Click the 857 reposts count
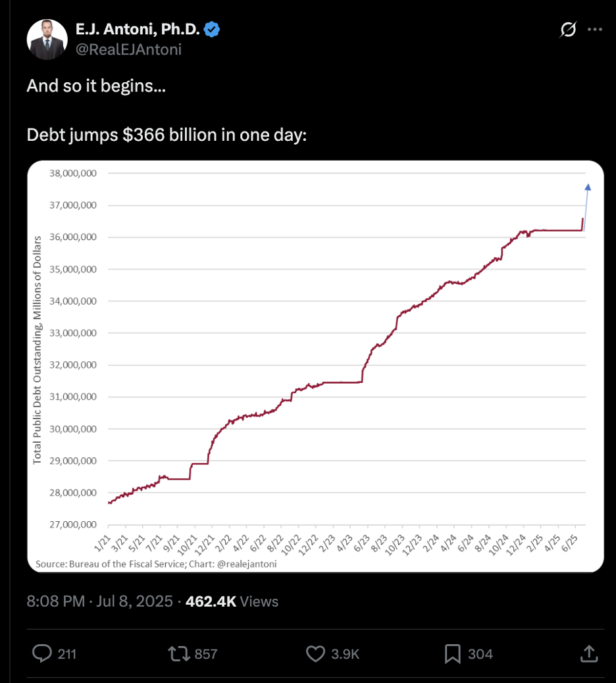616x683 pixels. pyautogui.click(x=205, y=654)
